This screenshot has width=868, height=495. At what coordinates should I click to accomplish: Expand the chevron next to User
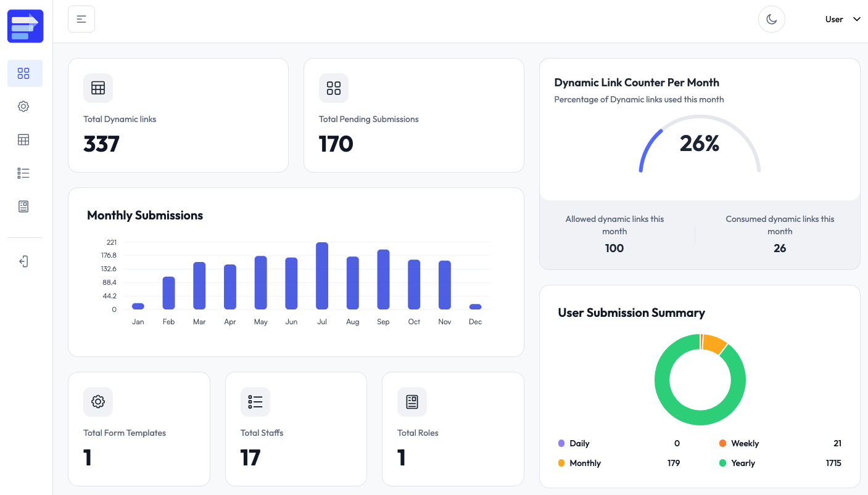tap(857, 19)
